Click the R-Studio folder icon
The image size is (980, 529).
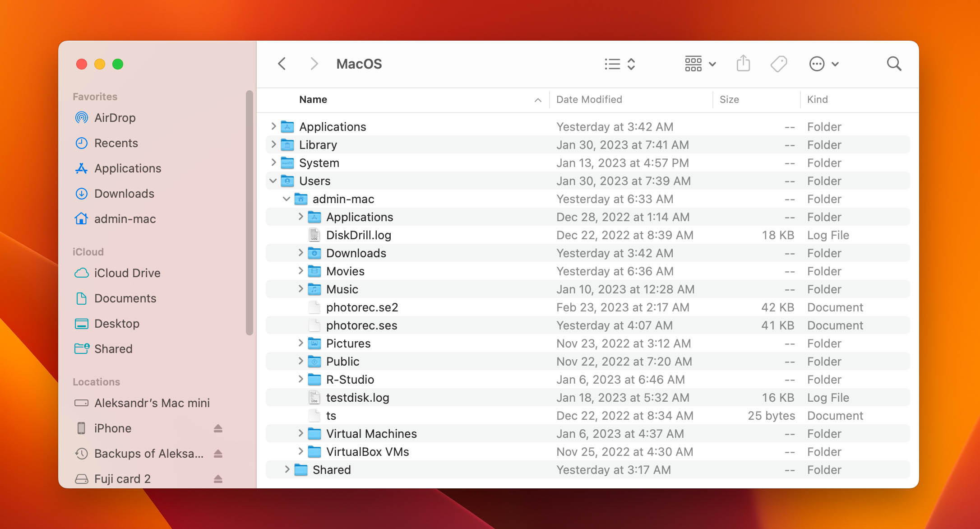click(x=314, y=380)
